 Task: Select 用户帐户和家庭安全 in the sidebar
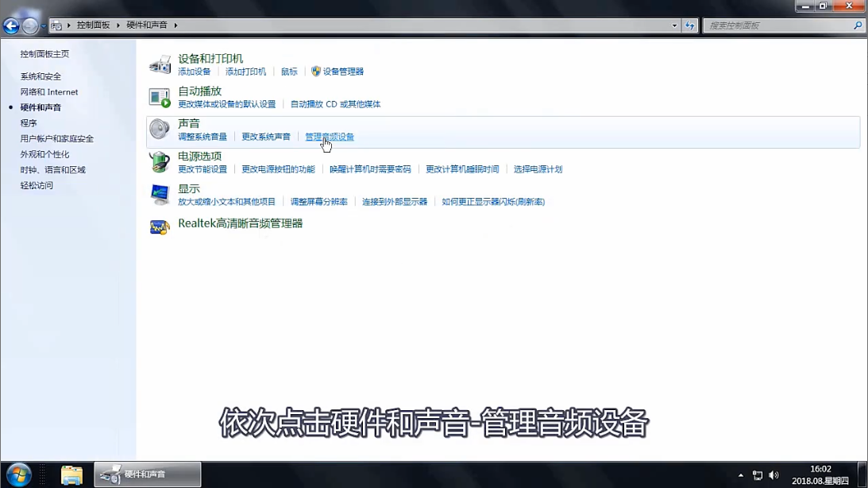click(57, 138)
